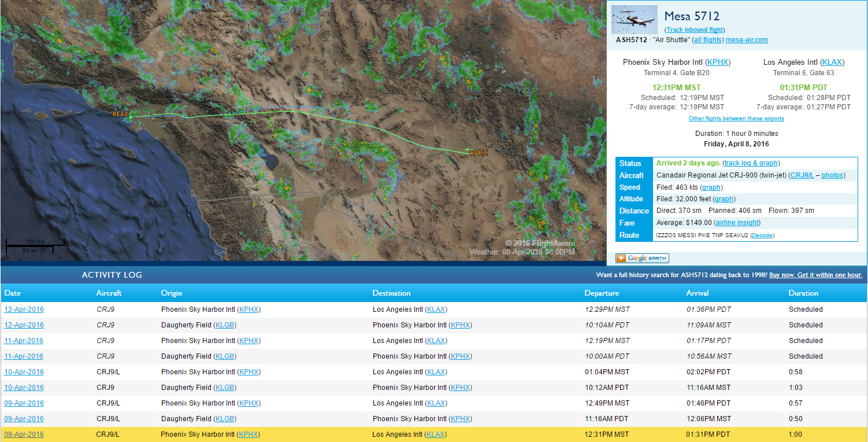The width and height of the screenshot is (868, 442).
Task: Open Other flights between these airports
Action: coord(736,119)
